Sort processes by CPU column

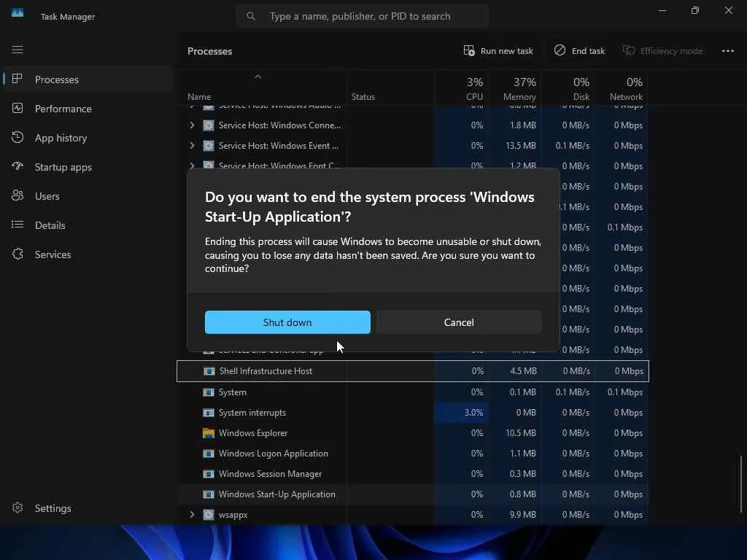[x=462, y=88]
